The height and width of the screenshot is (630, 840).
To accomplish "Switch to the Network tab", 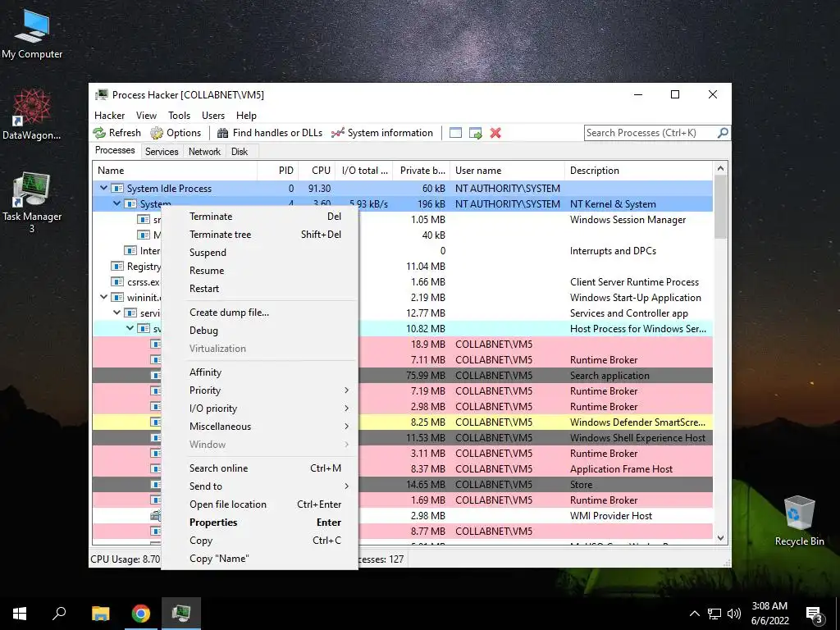I will tap(204, 152).
